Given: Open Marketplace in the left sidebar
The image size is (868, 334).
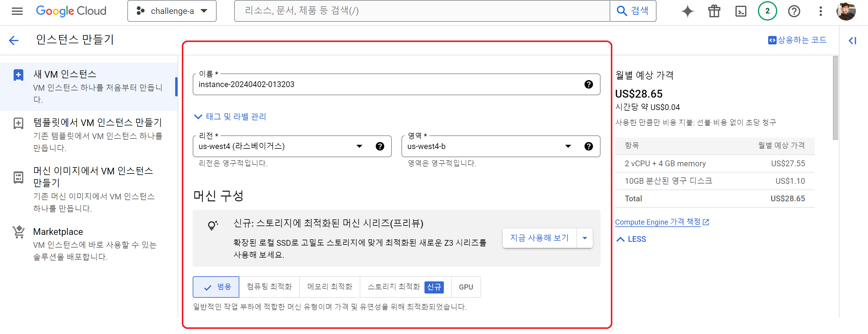Looking at the screenshot, I should tap(58, 232).
